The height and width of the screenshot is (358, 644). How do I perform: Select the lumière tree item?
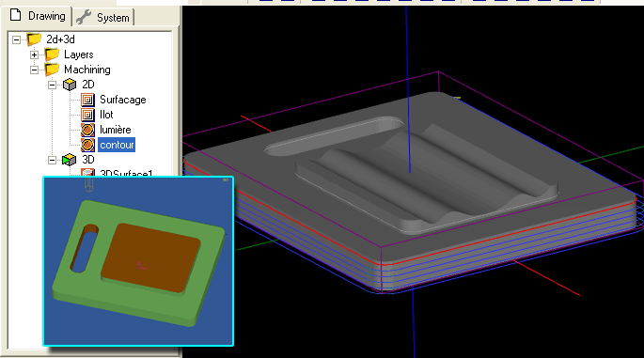click(x=116, y=130)
